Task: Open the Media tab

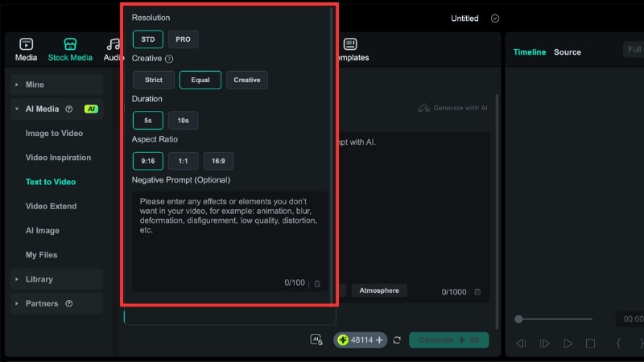Action: (26, 50)
